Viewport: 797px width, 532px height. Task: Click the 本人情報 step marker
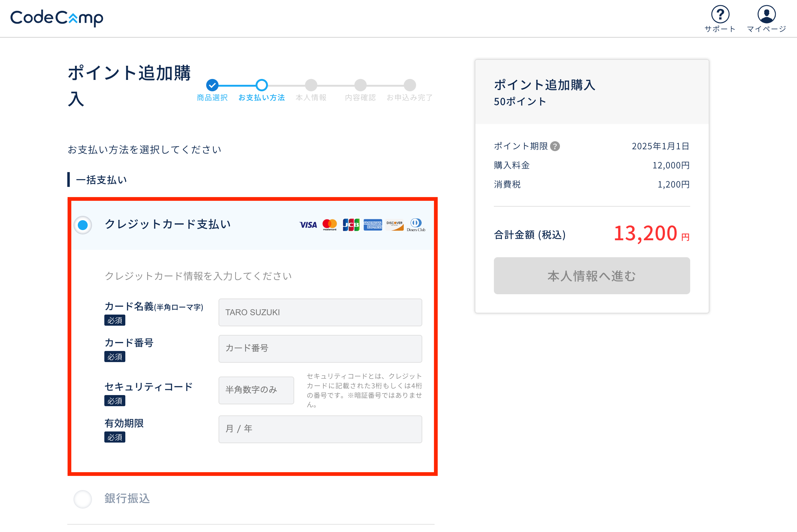(311, 85)
